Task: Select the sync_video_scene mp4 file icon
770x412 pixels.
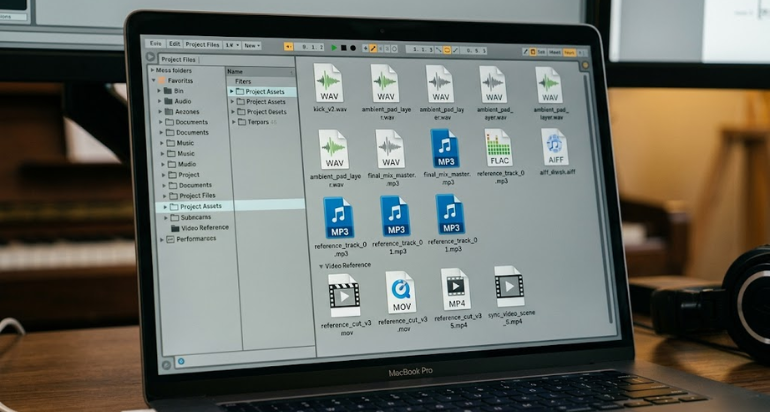Action: (509, 286)
